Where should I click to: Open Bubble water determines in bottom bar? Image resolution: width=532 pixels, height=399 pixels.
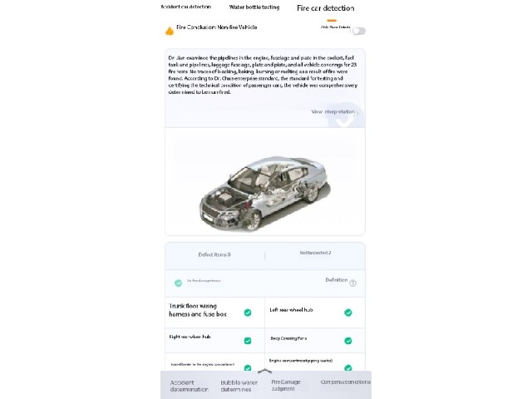(239, 386)
